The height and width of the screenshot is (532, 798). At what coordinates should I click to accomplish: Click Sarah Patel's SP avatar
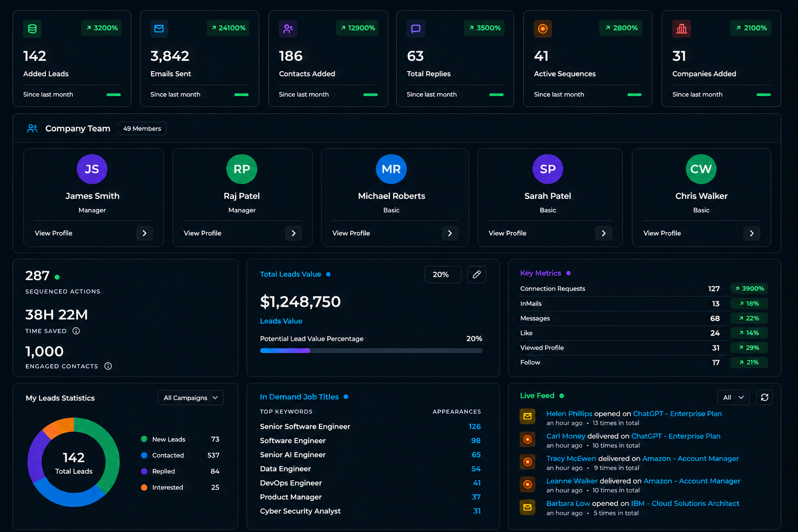(548, 169)
